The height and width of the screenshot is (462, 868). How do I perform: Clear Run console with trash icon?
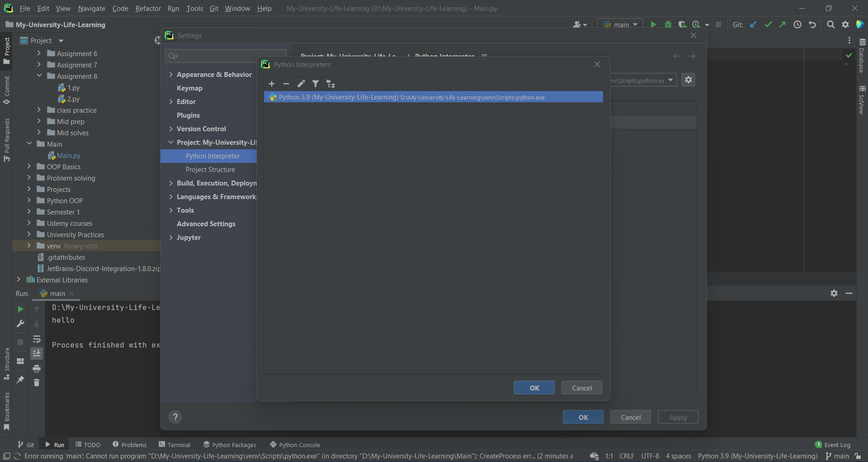(37, 383)
